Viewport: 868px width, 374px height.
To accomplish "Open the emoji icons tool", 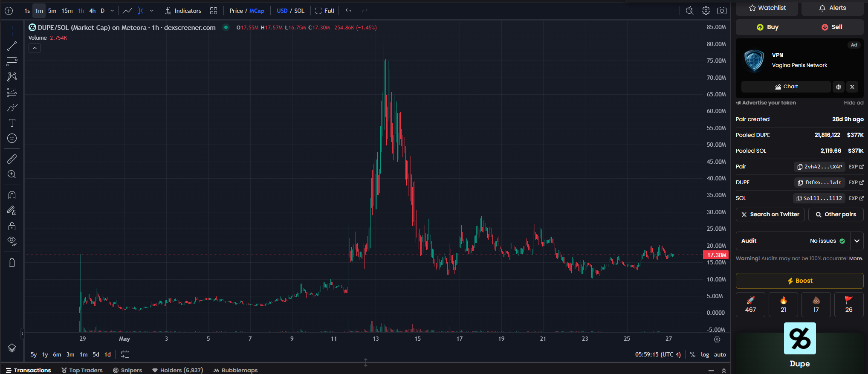I will (x=12, y=138).
